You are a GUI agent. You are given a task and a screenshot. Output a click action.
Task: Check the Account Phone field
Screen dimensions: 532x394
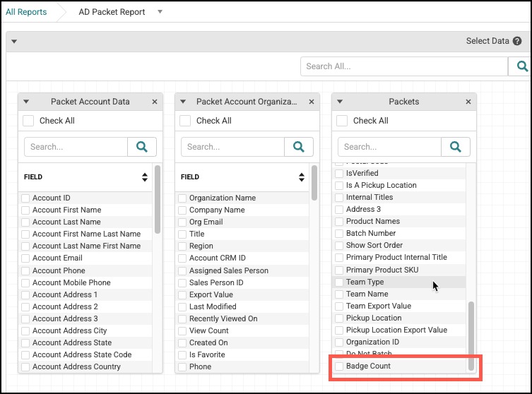pos(25,271)
